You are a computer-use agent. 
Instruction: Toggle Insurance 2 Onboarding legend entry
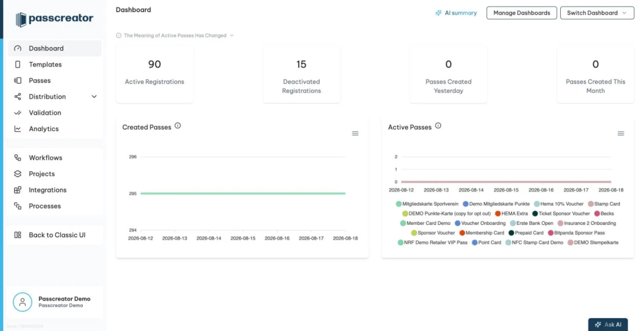pyautogui.click(x=587, y=223)
